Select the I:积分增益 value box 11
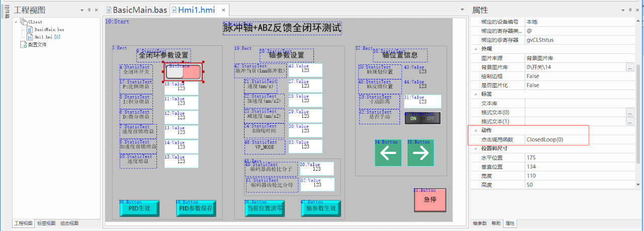Screen dimensions: 644x231 (181, 103)
